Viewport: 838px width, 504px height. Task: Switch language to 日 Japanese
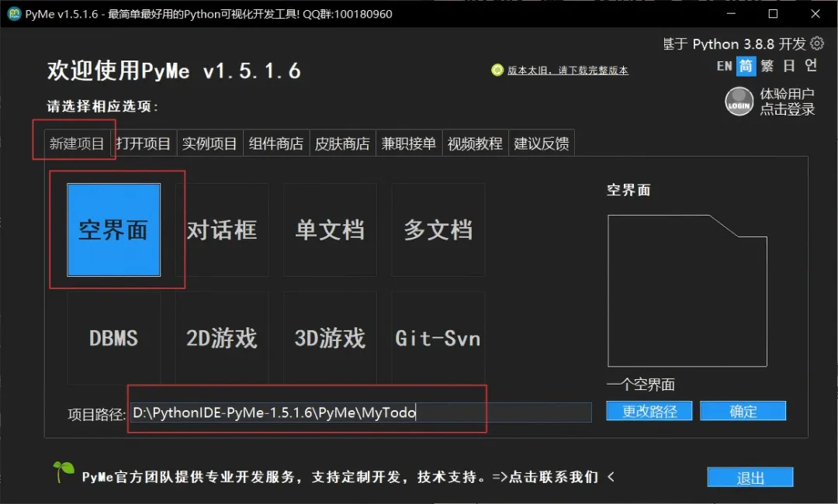pyautogui.click(x=789, y=66)
